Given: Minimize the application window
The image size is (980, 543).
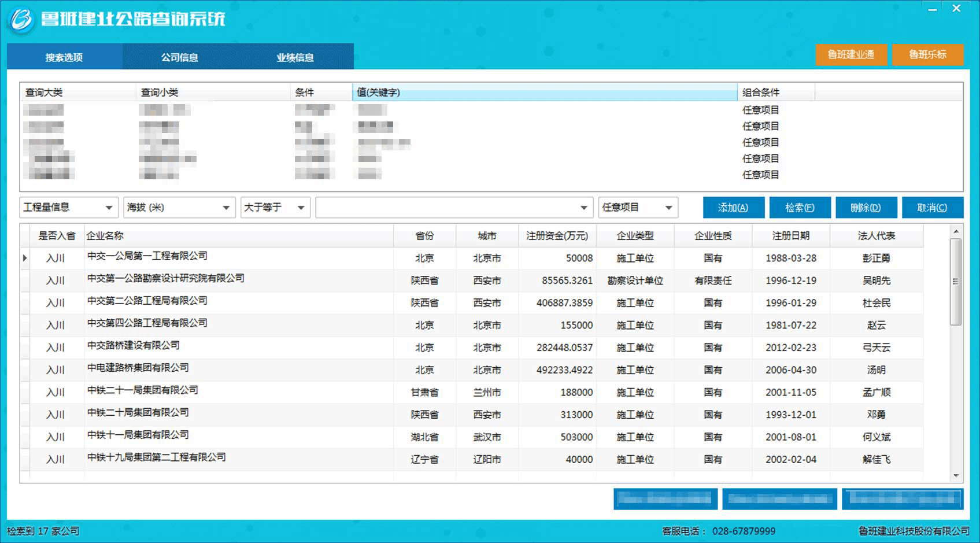Looking at the screenshot, I should (x=932, y=9).
